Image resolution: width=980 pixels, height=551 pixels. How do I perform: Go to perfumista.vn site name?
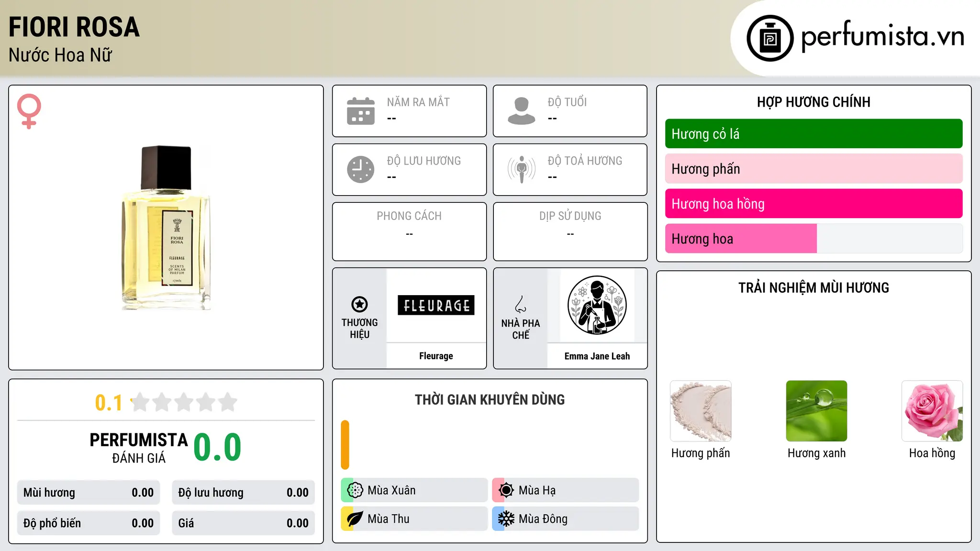click(x=882, y=36)
